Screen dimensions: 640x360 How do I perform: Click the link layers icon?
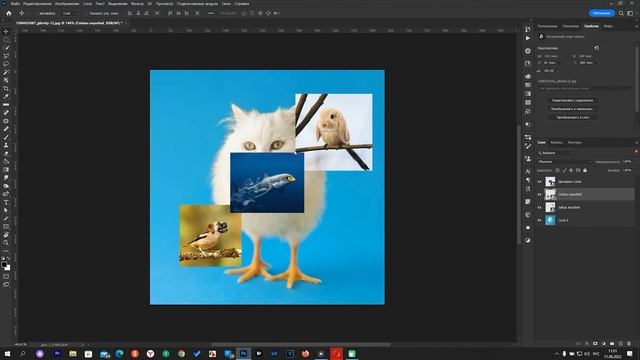pyautogui.click(x=578, y=344)
